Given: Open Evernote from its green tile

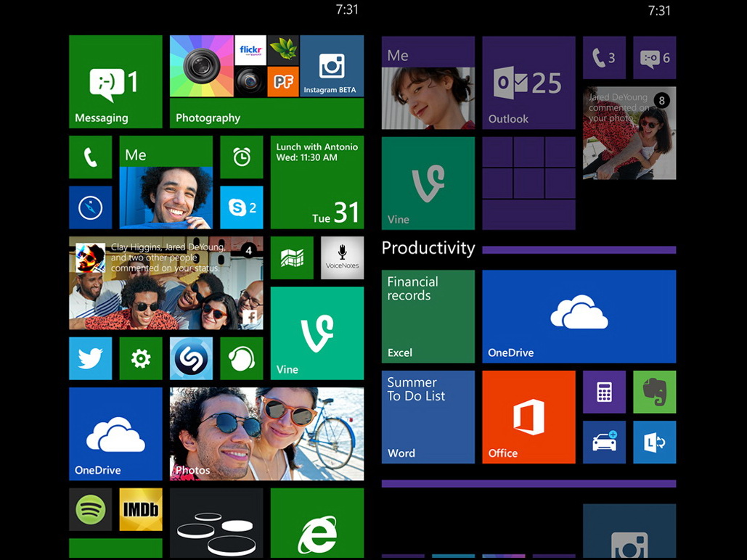Looking at the screenshot, I should click(x=654, y=392).
